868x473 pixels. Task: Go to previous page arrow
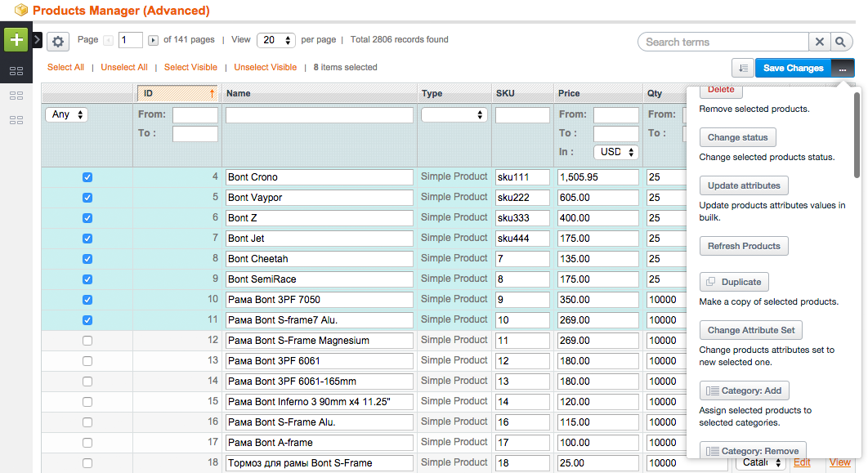109,40
